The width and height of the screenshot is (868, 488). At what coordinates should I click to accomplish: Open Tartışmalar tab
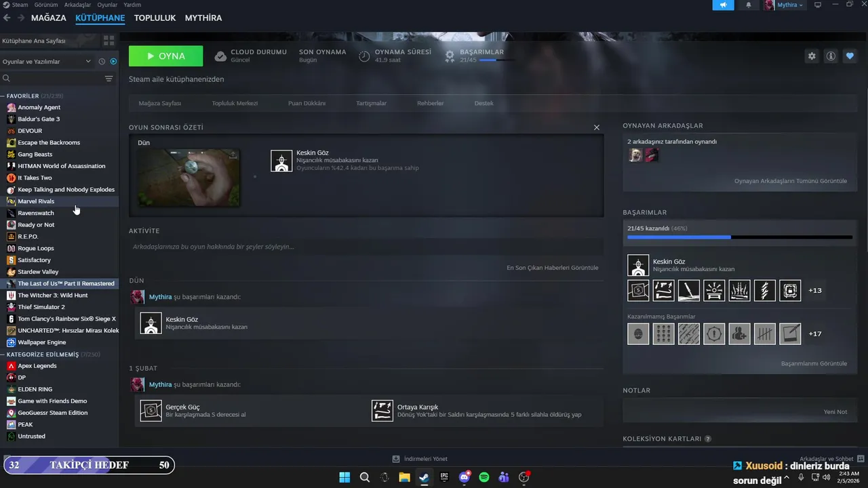click(x=372, y=104)
